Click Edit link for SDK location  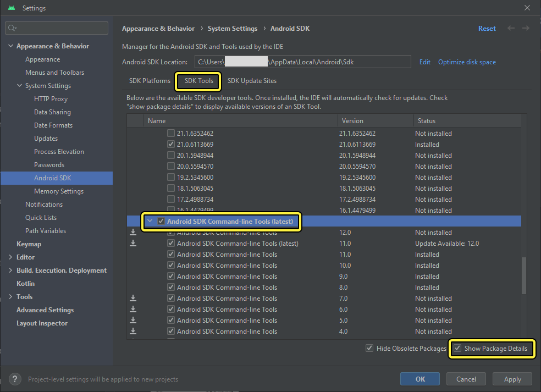pyautogui.click(x=425, y=62)
